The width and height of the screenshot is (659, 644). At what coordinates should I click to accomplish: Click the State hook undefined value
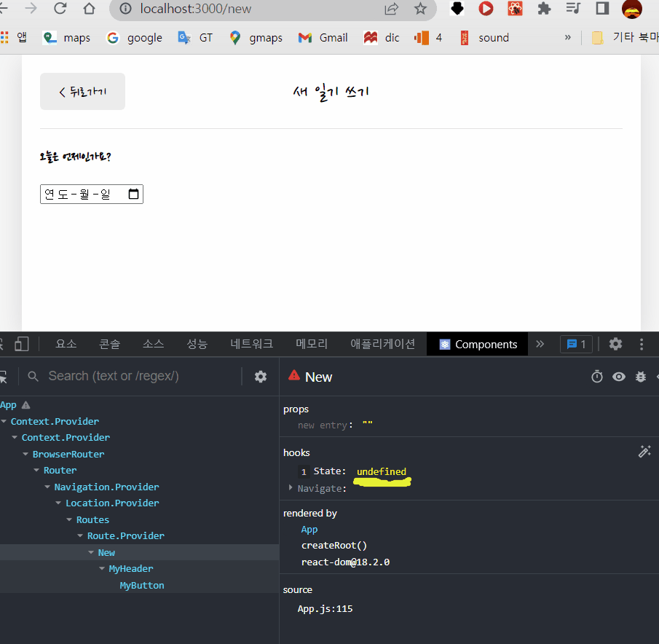point(381,471)
